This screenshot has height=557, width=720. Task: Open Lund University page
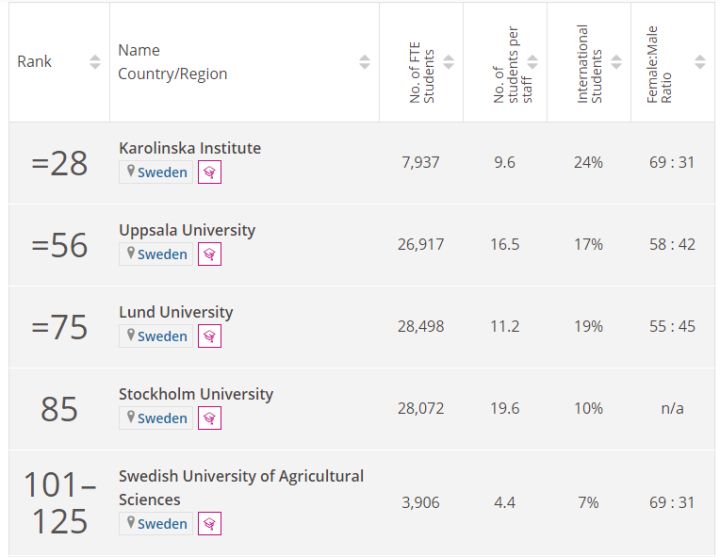coord(176,312)
